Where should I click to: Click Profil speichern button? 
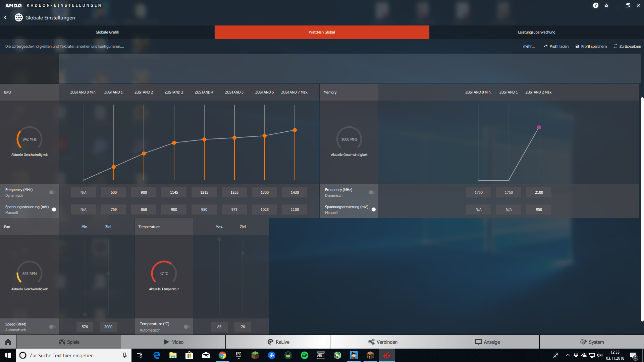pyautogui.click(x=591, y=46)
